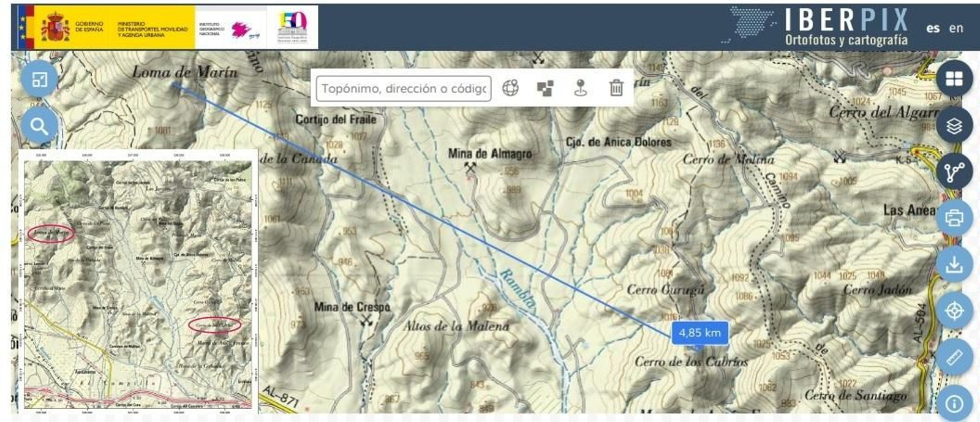Viewport: 980px width, 422px height.
Task: Select the ruler measurement tool
Action: click(954, 357)
